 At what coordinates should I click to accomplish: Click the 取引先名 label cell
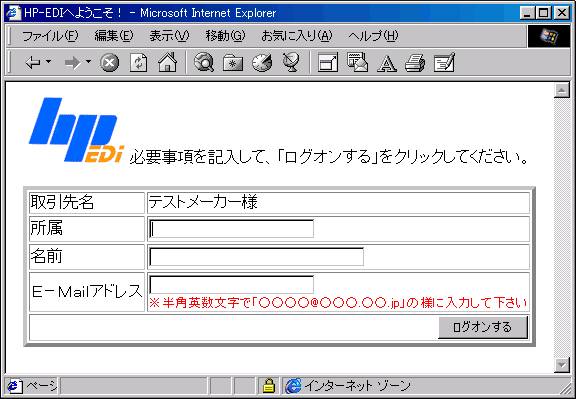[x=87, y=202]
